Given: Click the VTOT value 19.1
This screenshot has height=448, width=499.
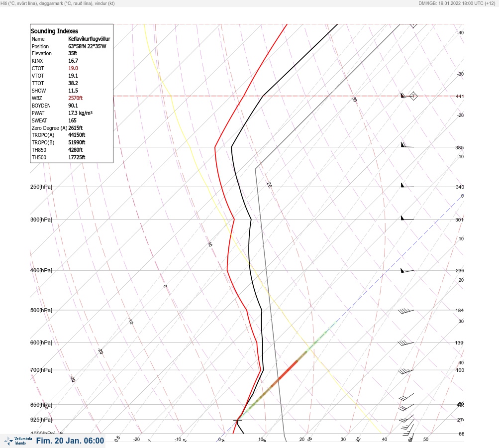Looking at the screenshot, I should 73,76.
